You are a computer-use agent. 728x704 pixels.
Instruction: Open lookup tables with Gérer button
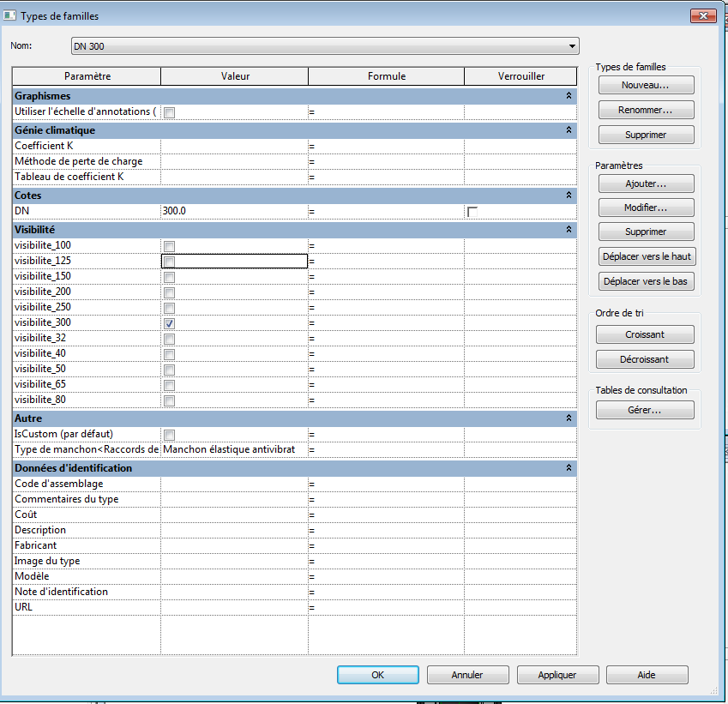click(646, 411)
